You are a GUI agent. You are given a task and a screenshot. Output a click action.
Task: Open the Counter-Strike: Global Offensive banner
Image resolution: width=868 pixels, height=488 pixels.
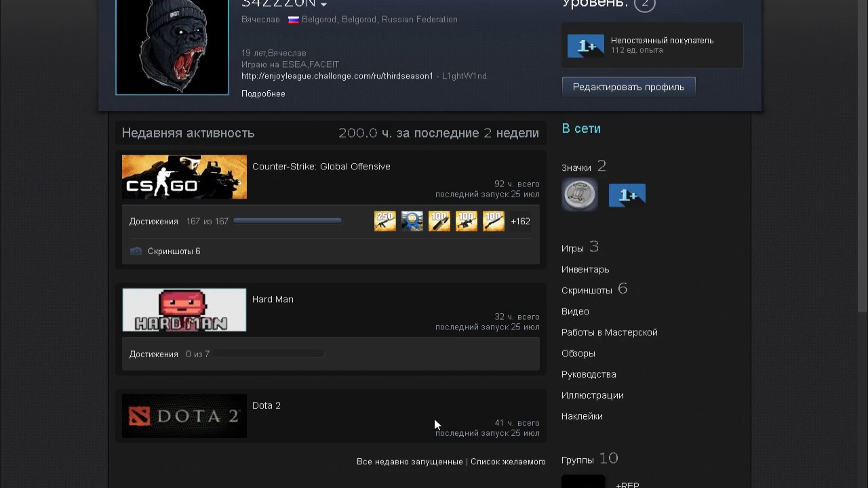[184, 177]
